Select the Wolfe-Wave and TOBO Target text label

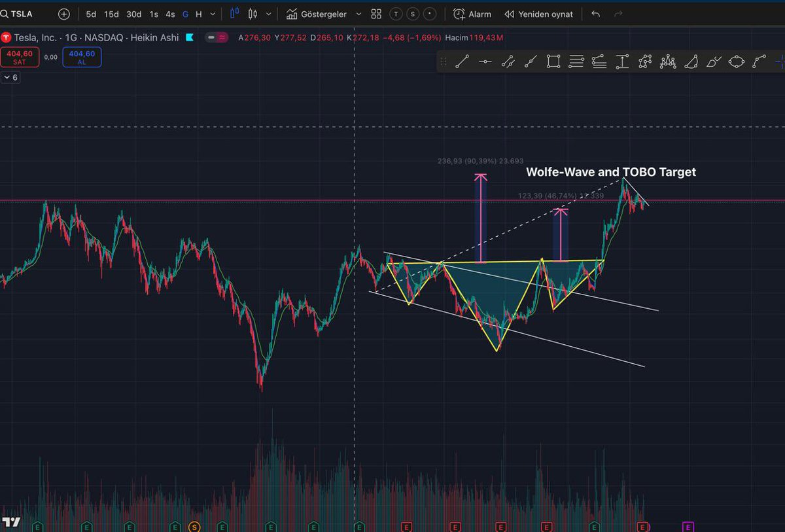pyautogui.click(x=612, y=172)
